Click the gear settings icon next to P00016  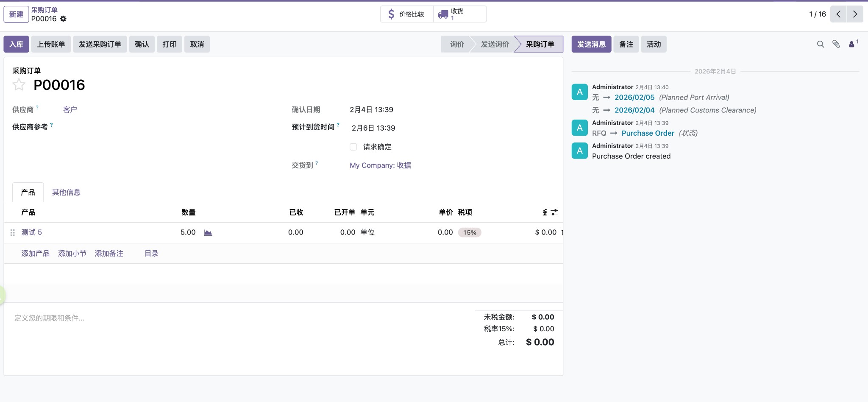click(63, 19)
